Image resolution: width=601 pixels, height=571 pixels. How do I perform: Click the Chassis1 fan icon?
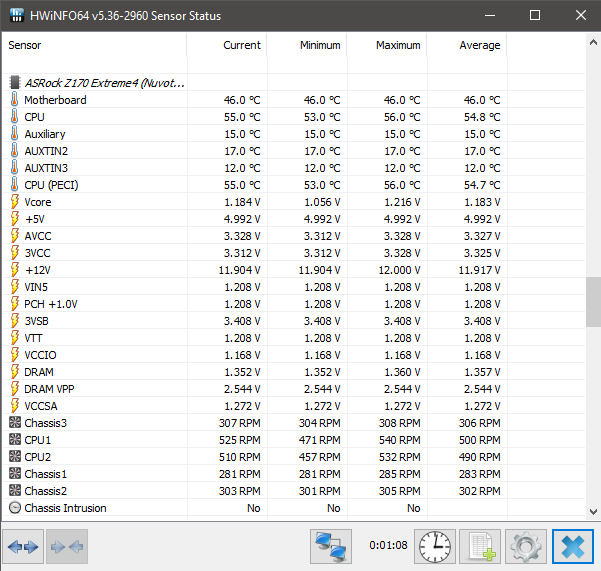coord(15,474)
